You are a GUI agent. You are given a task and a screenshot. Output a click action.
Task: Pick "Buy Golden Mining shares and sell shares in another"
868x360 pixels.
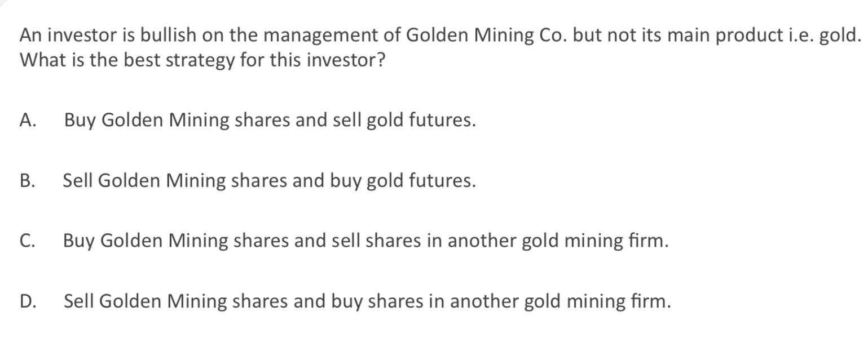tap(365, 241)
